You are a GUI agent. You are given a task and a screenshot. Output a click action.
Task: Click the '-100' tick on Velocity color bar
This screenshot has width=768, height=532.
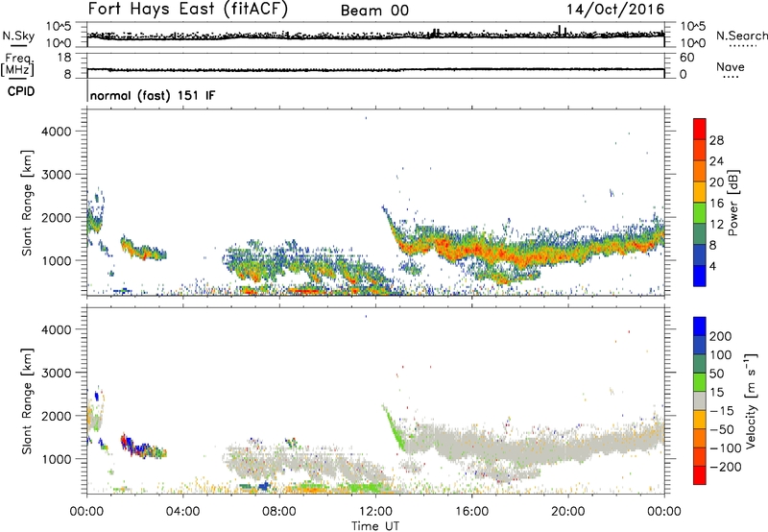click(725, 448)
